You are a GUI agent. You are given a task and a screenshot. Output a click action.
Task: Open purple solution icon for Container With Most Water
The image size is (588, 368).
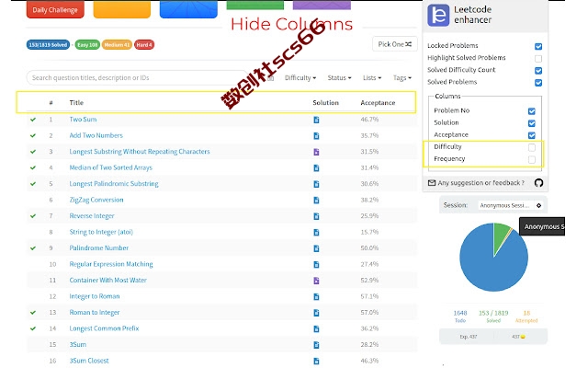point(316,281)
